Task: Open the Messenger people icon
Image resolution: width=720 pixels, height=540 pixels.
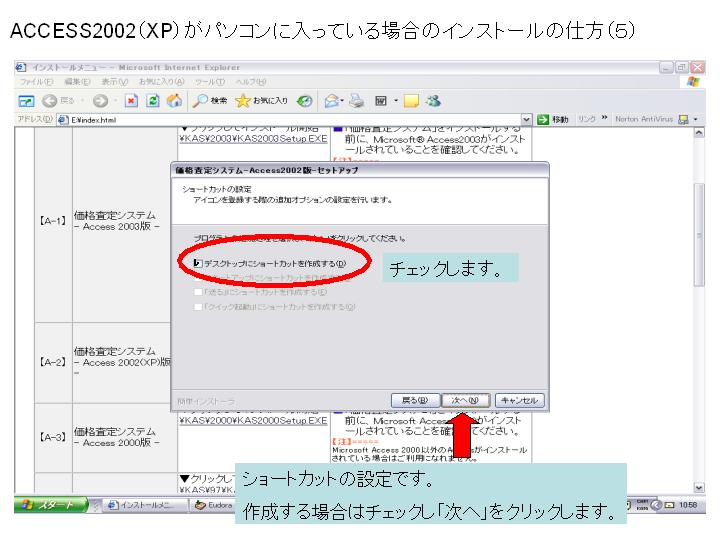Action: coord(433,101)
